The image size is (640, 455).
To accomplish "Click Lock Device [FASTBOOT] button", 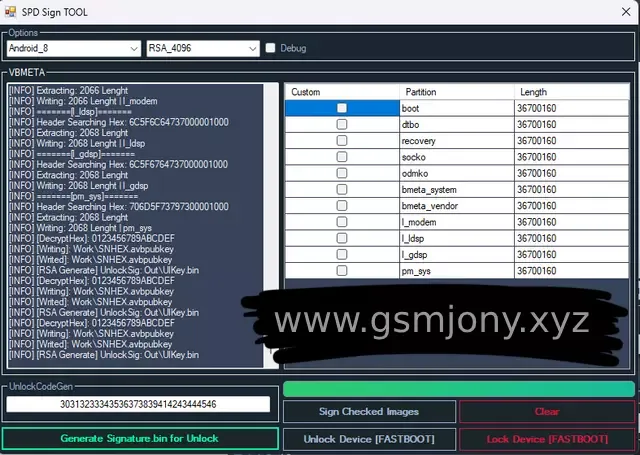I will 547,439.
